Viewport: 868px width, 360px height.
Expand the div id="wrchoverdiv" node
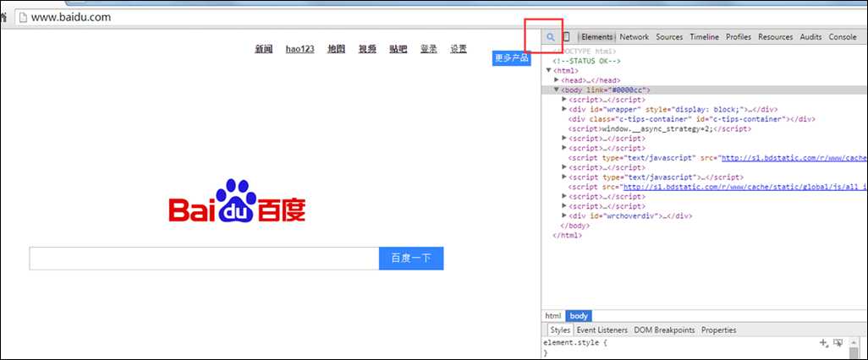564,215
